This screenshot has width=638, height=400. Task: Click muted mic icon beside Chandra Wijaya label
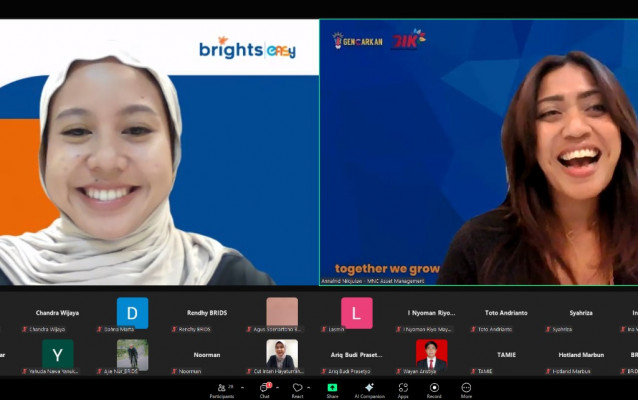[25, 329]
